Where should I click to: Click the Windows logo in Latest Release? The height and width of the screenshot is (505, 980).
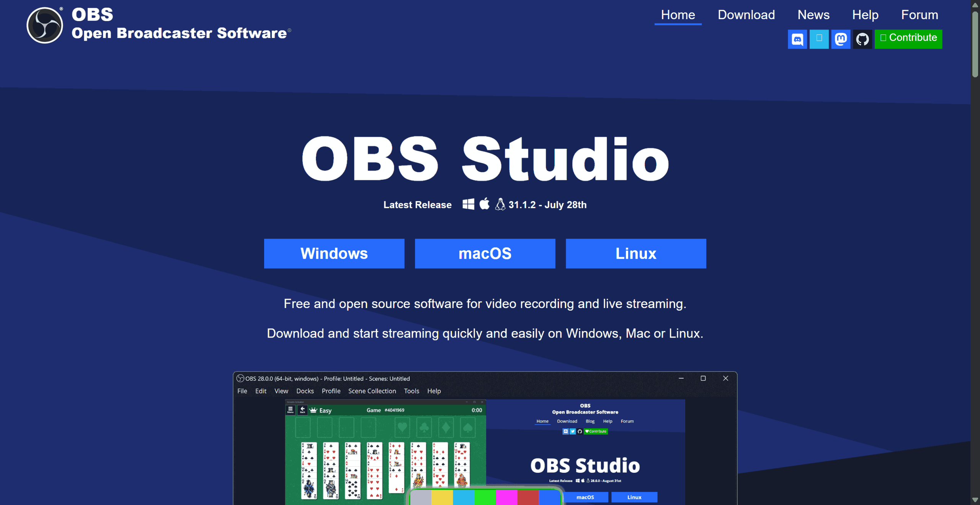[468, 204]
